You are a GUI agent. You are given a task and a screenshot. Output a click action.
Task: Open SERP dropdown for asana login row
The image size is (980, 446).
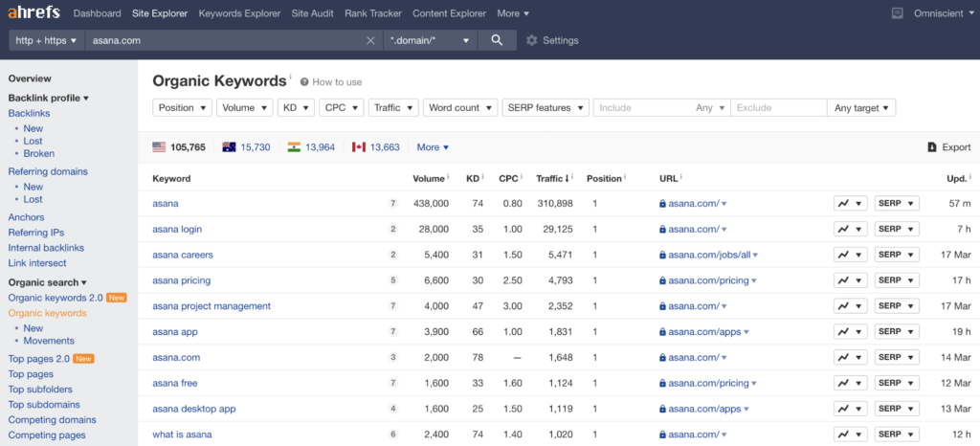pos(897,230)
